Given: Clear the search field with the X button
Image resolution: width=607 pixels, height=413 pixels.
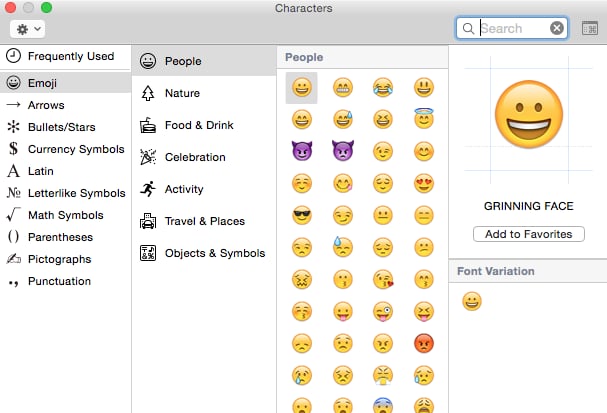Looking at the screenshot, I should 557,28.
